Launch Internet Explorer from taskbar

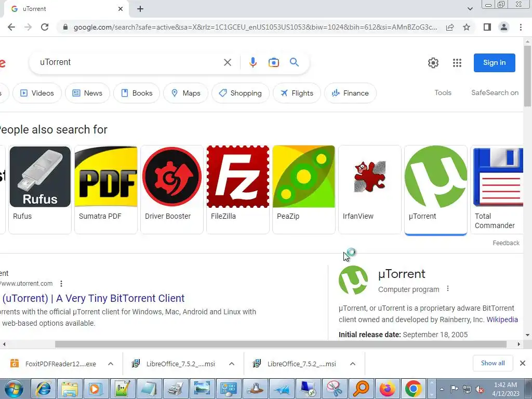click(44, 389)
